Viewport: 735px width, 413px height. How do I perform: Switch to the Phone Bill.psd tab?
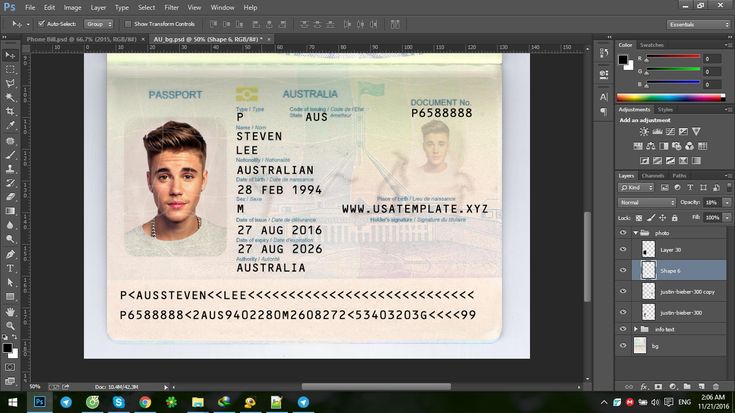point(82,39)
